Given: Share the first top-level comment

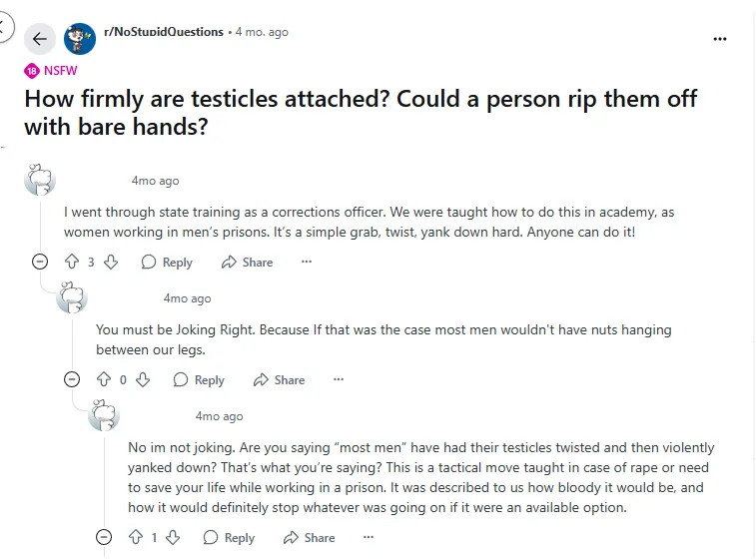Looking at the screenshot, I should click(247, 263).
